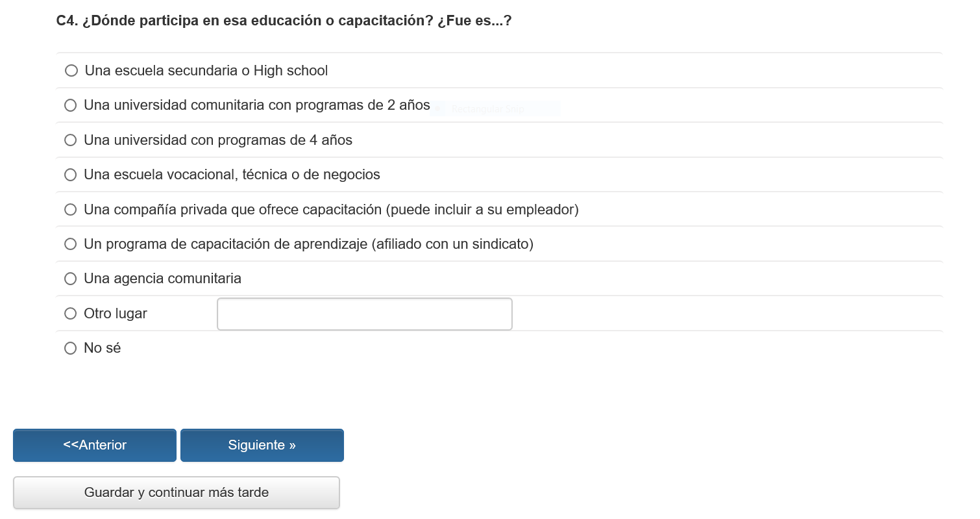Click the 'Una agencia comunitaria' label text
Screen dimensions: 980x519
tap(162, 279)
